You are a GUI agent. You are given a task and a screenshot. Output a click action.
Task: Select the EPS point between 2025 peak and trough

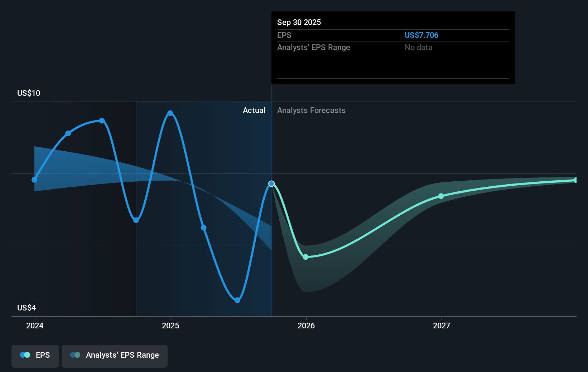coord(203,228)
